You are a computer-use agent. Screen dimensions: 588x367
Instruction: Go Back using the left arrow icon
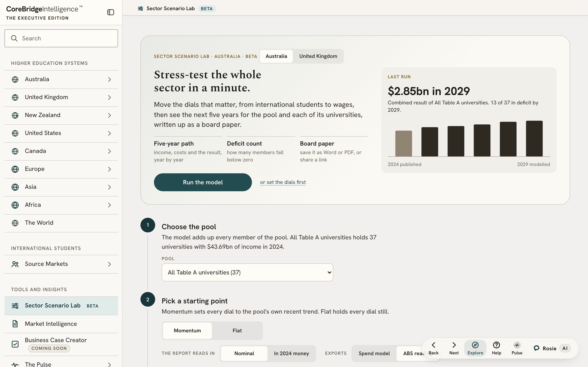click(433, 345)
